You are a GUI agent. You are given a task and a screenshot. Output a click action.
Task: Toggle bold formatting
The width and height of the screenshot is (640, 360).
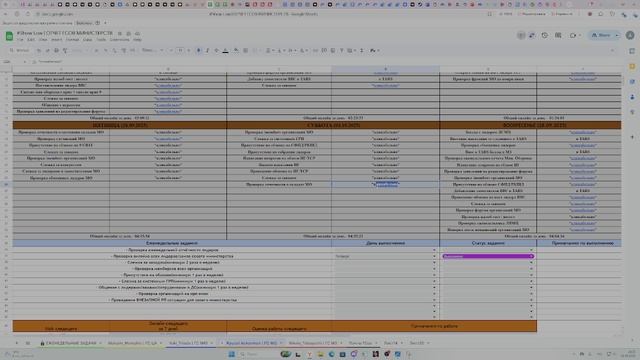pyautogui.click(x=199, y=51)
